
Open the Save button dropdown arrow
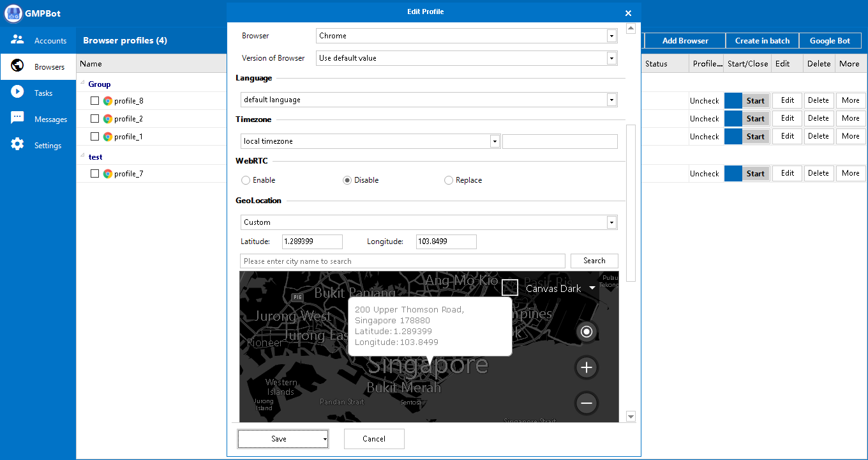[x=325, y=439]
